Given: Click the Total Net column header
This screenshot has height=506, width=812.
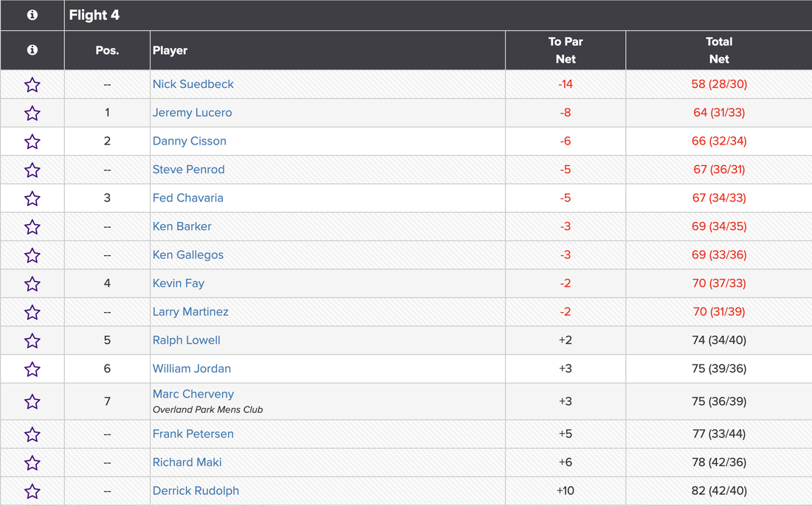Looking at the screenshot, I should pos(718,50).
